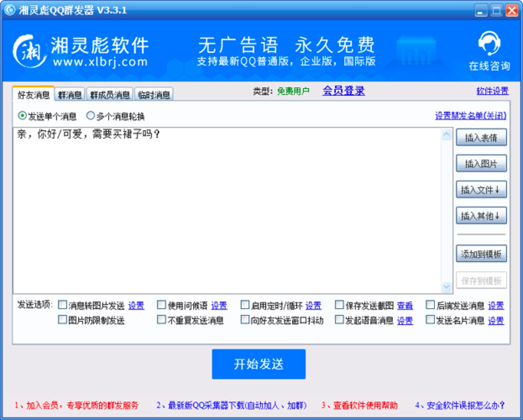
Task: Open 设置 link for 消息转图片发送
Action: [x=136, y=306]
